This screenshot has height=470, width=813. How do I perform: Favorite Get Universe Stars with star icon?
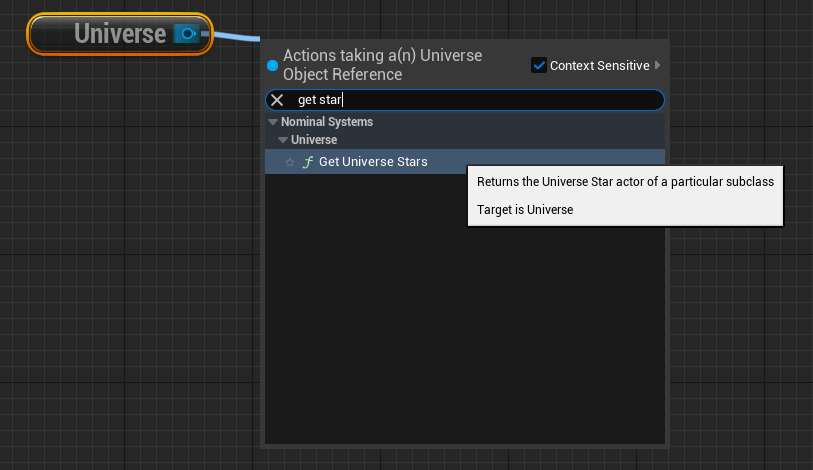click(x=290, y=162)
